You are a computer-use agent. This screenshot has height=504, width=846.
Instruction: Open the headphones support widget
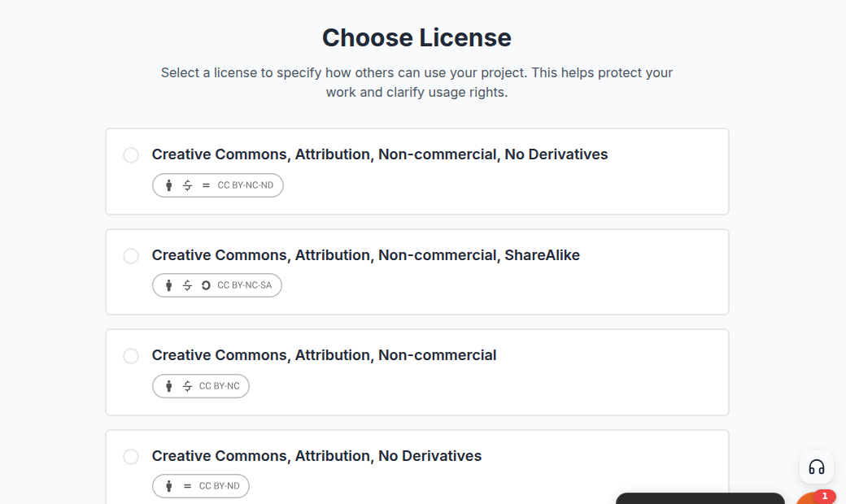coord(817,467)
